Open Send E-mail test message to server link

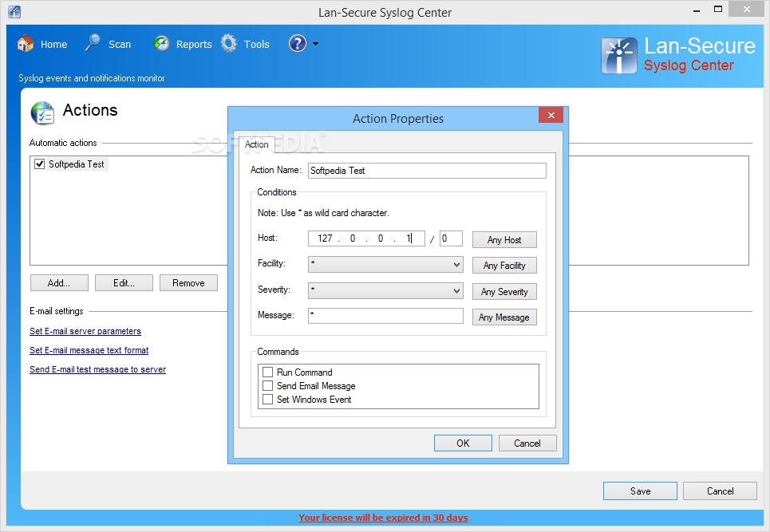(x=97, y=369)
